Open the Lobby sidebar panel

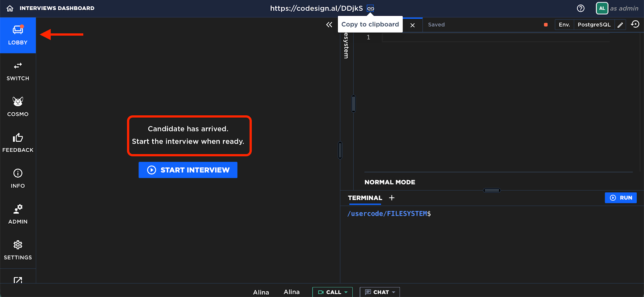[x=18, y=35]
